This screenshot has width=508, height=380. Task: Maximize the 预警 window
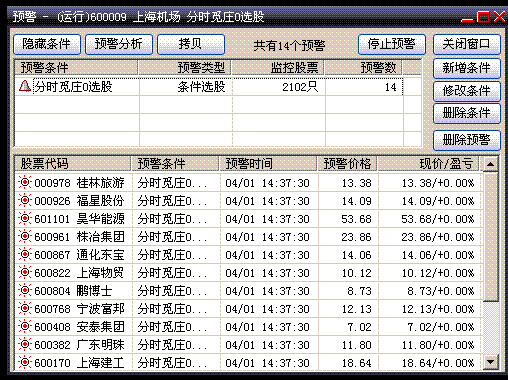pyautogui.click(x=483, y=16)
